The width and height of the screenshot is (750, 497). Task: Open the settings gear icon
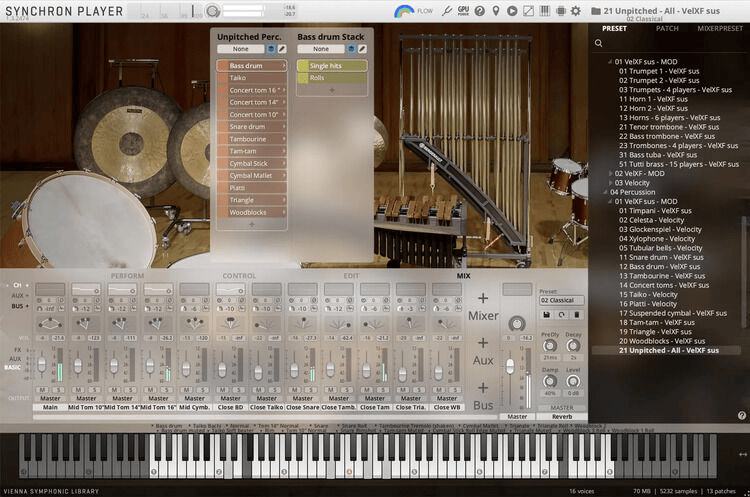tap(575, 11)
